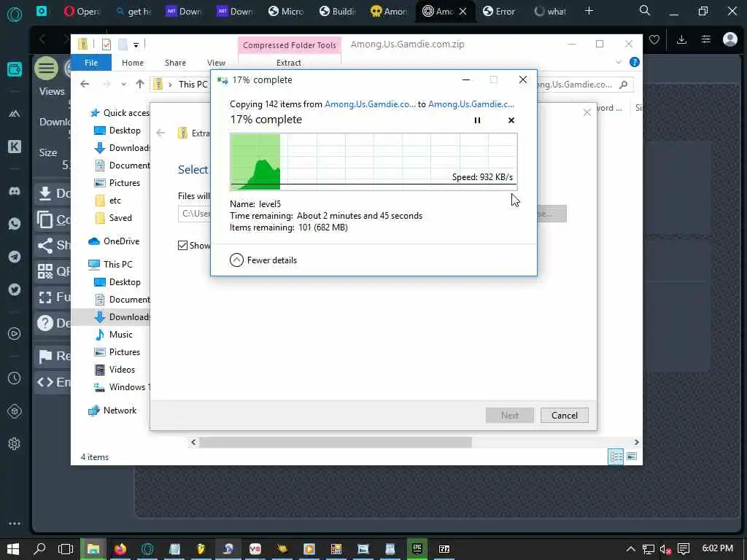Open the File tab in Explorer
The height and width of the screenshot is (560, 747).
coord(91,63)
